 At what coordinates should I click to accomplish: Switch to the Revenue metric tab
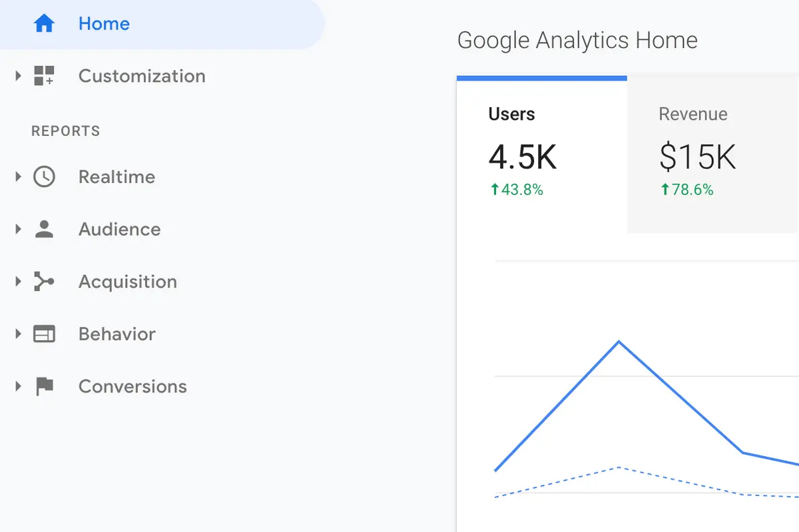(712, 154)
